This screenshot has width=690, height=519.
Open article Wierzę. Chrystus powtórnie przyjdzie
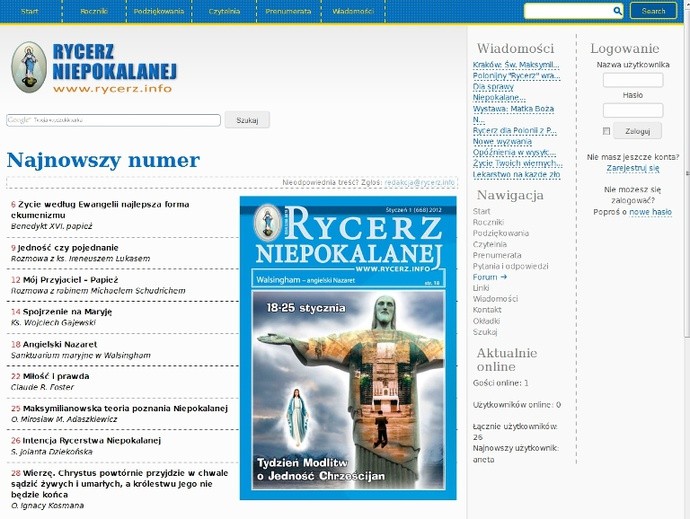point(120,484)
